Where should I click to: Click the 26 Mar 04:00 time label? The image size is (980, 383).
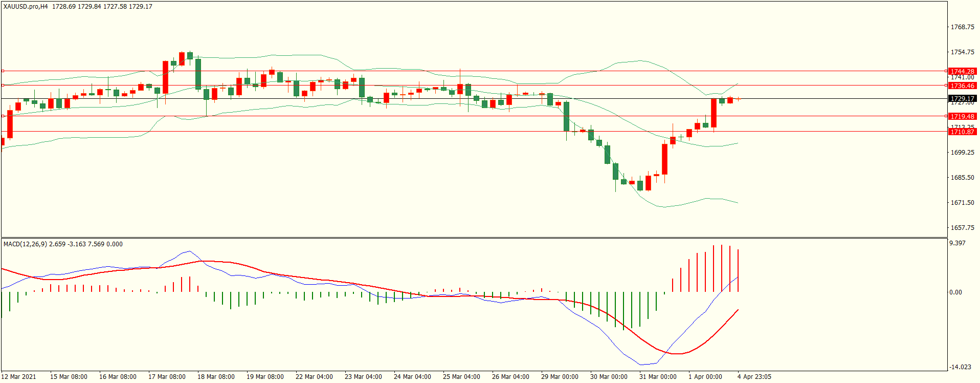pos(510,377)
